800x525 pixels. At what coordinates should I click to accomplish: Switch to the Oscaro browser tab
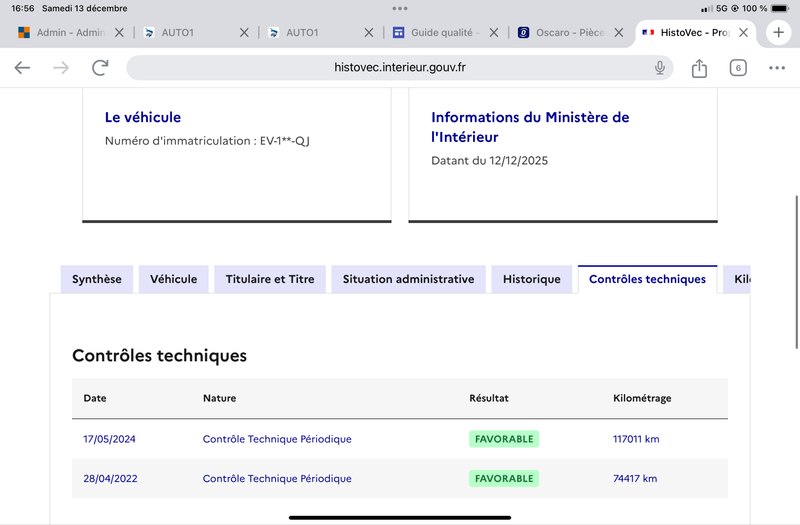coord(566,33)
